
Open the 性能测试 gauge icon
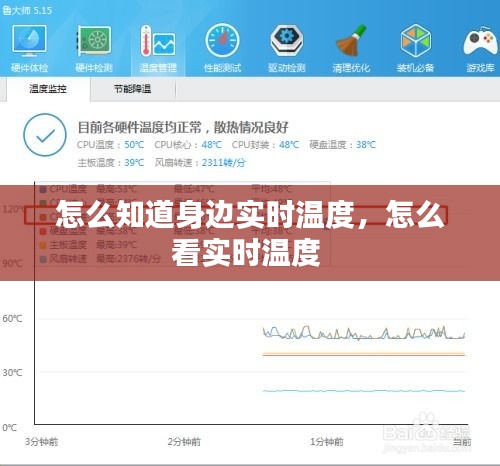[222, 41]
